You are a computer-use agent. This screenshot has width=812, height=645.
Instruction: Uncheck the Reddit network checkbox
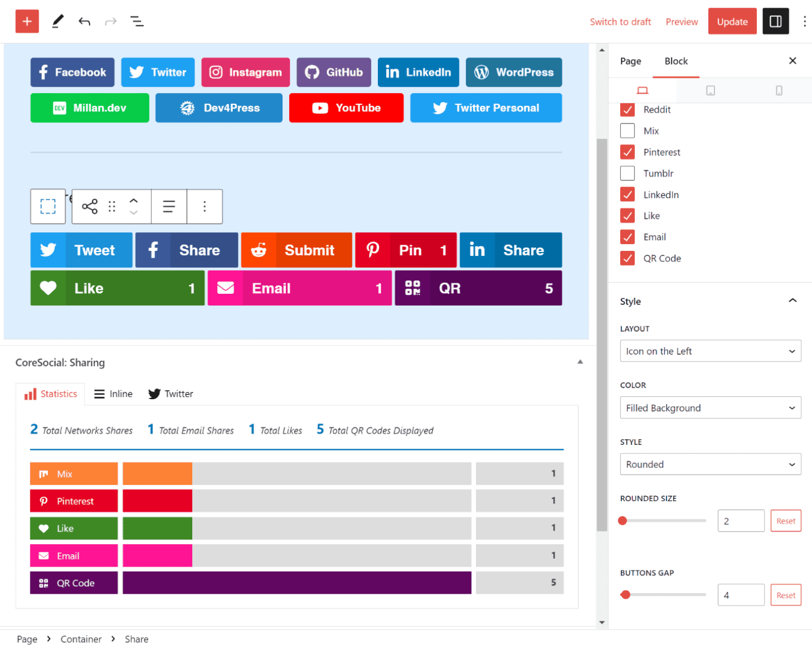tap(628, 109)
